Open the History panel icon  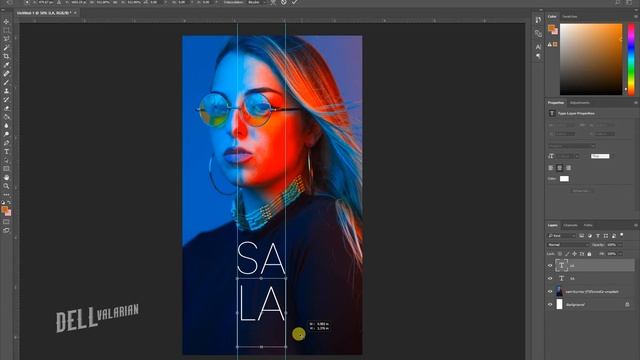point(538,20)
